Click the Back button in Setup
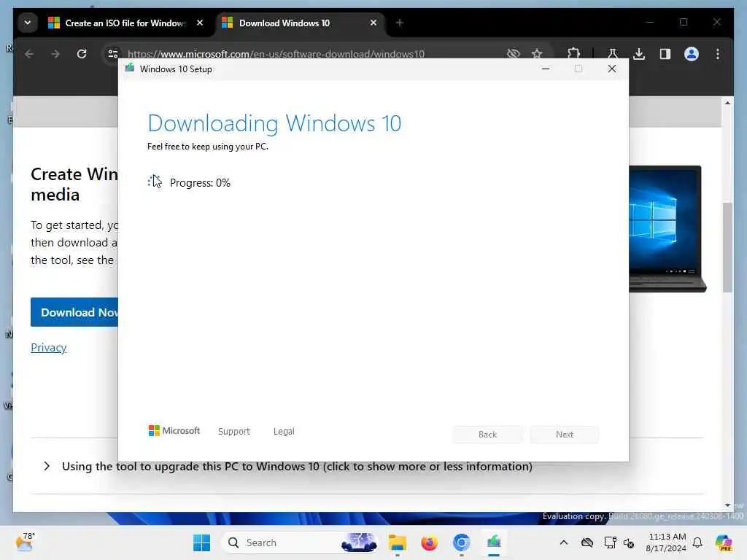Viewport: 747px width, 560px height. [x=487, y=435]
